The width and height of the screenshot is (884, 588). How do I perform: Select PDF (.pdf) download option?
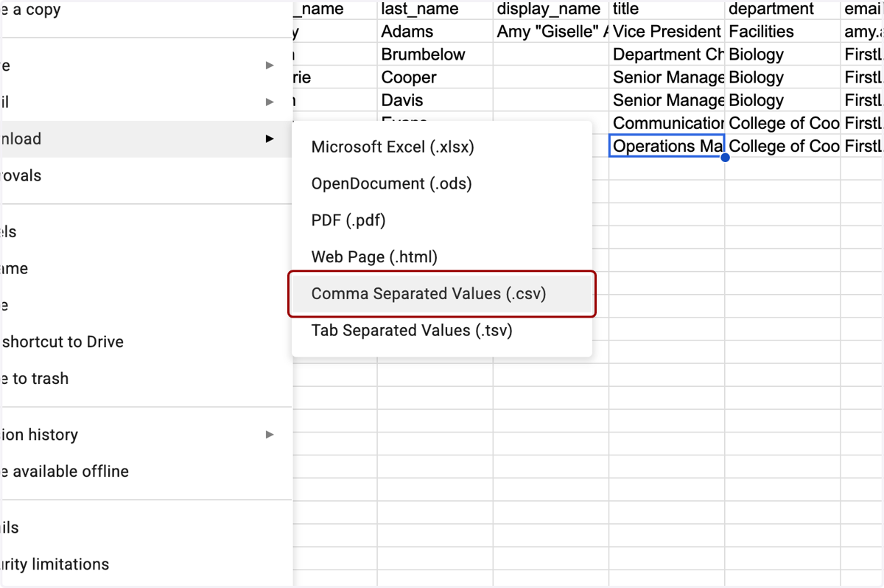pos(441,220)
